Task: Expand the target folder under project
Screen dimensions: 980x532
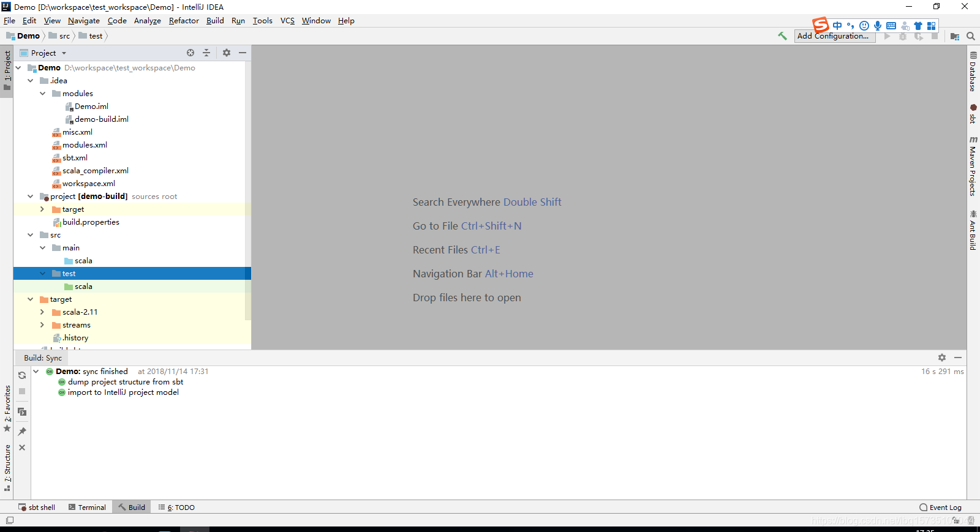Action: [x=42, y=209]
